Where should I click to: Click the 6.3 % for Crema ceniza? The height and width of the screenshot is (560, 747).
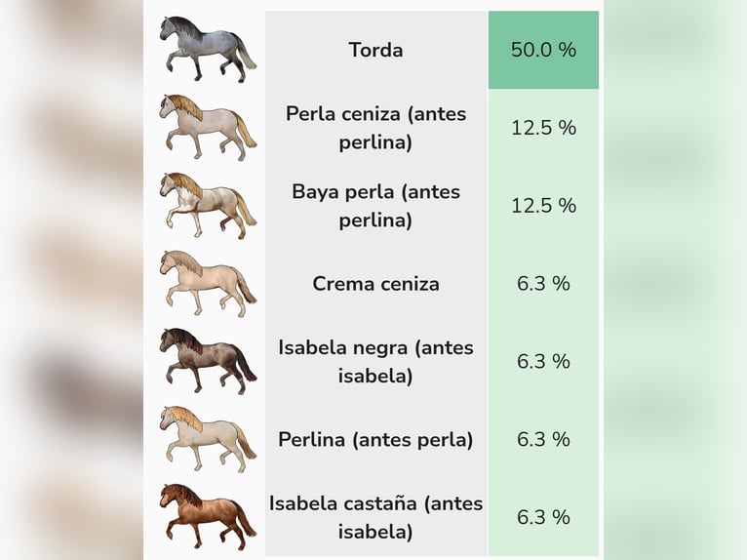tap(543, 284)
